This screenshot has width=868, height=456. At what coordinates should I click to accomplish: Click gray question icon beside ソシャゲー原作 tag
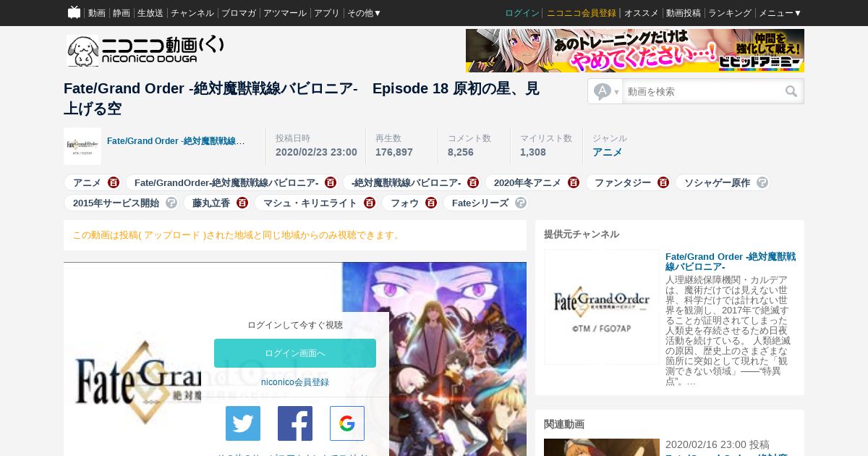click(x=762, y=182)
